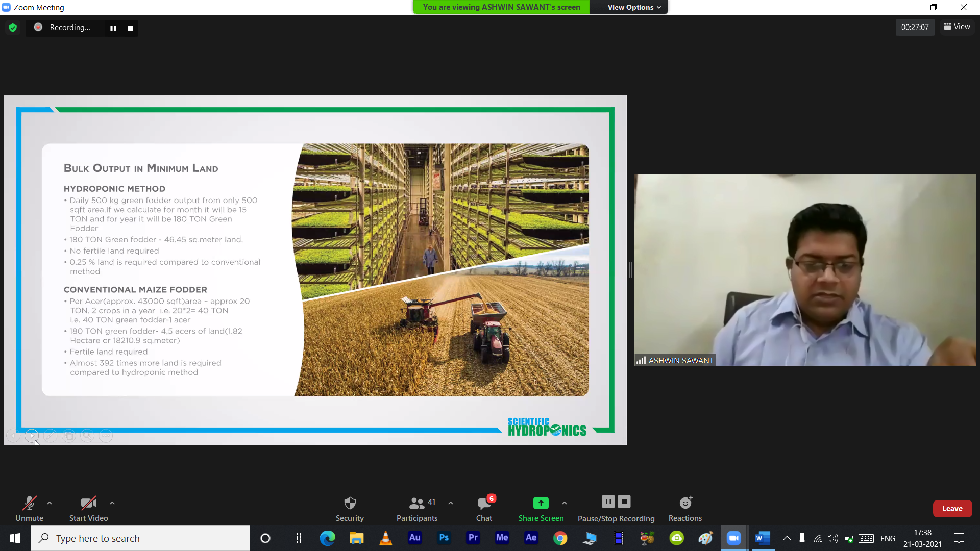Image resolution: width=980 pixels, height=551 pixels.
Task: Click ASHWIN SAWANT's video thumbnail
Action: click(805, 270)
